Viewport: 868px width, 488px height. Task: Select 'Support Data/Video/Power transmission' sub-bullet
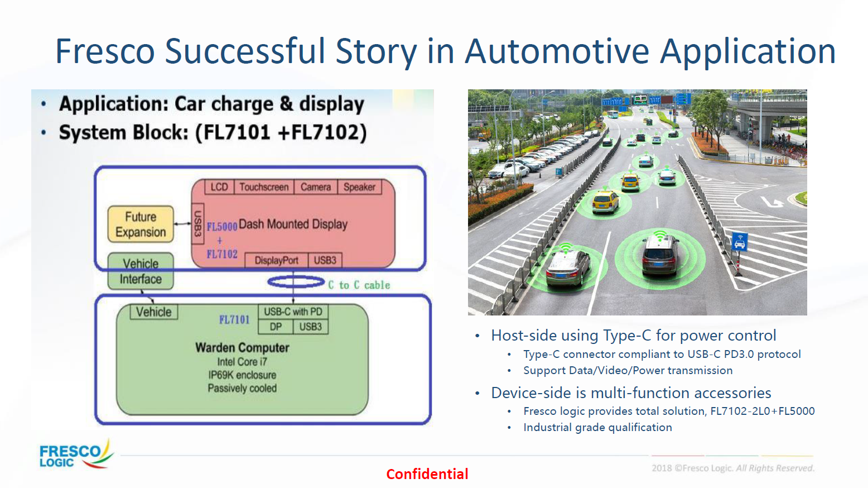click(x=628, y=371)
